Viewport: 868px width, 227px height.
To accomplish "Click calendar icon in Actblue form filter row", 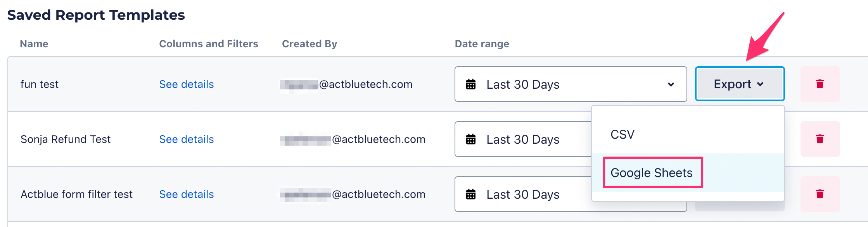I will click(x=471, y=194).
